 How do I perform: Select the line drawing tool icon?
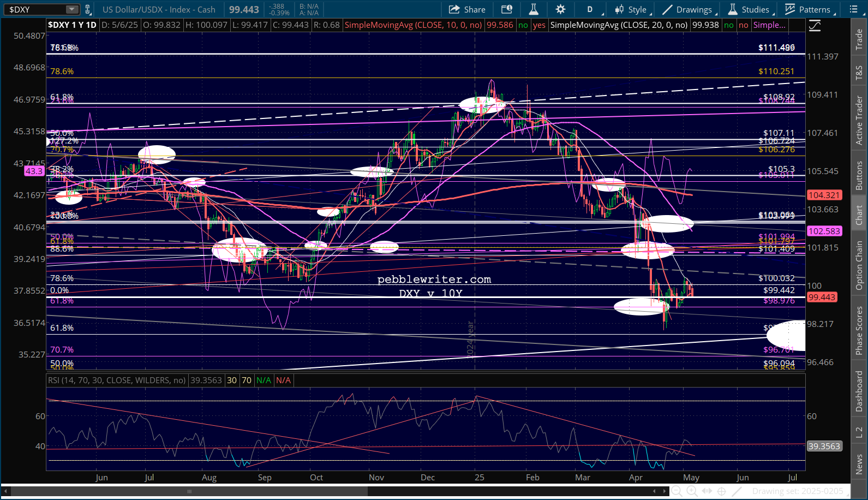coord(737,491)
